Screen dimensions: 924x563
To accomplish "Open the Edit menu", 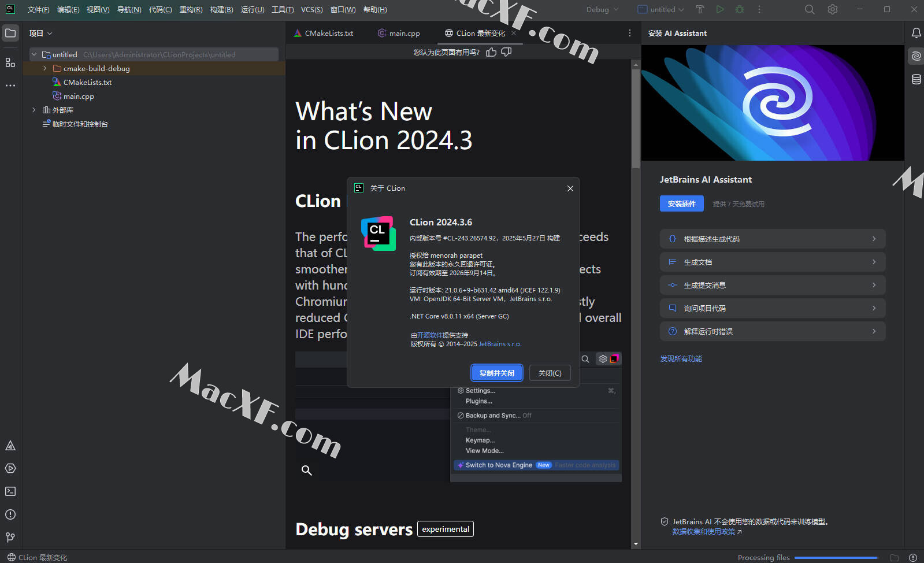I will pyautogui.click(x=68, y=9).
